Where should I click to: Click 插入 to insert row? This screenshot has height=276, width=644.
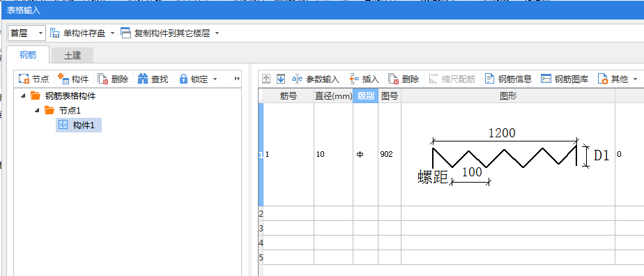click(364, 79)
